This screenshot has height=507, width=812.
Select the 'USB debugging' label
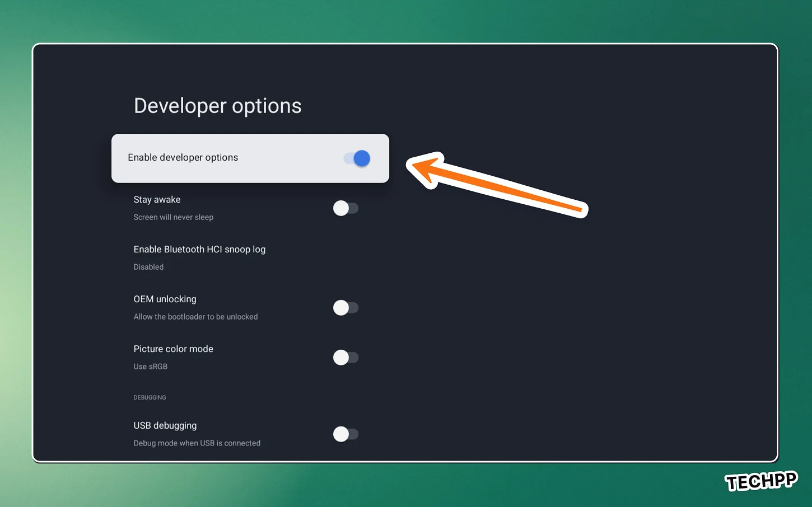pyautogui.click(x=165, y=426)
